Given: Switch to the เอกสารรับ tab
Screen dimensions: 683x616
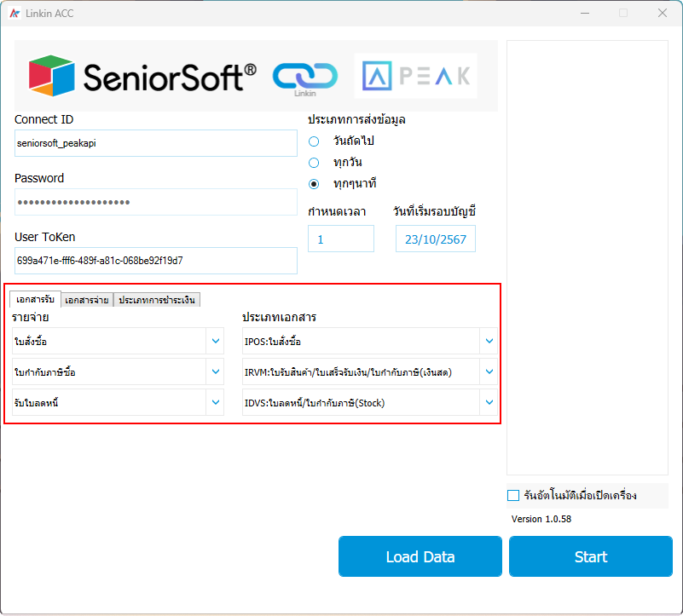Looking at the screenshot, I should pos(35,299).
